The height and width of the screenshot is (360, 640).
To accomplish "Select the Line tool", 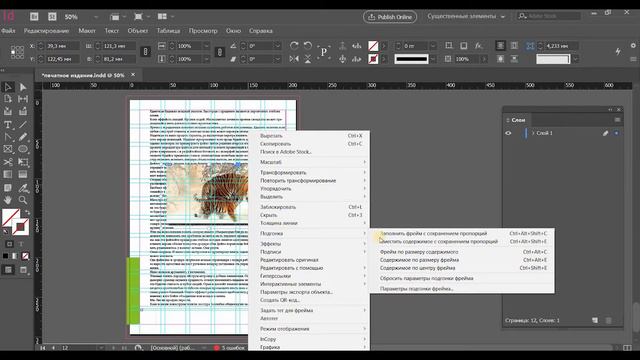I will (23, 125).
